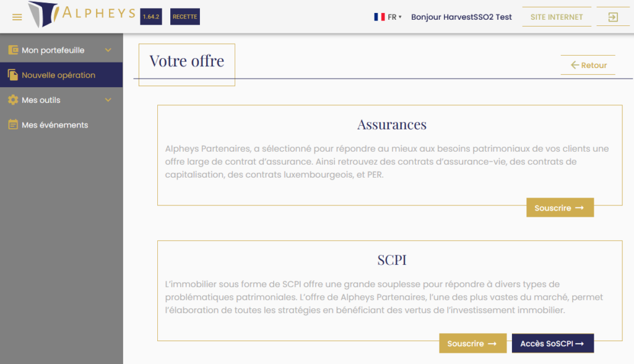Click the wallet icon for Mon portefeuille
The height and width of the screenshot is (364, 634).
tap(12, 50)
